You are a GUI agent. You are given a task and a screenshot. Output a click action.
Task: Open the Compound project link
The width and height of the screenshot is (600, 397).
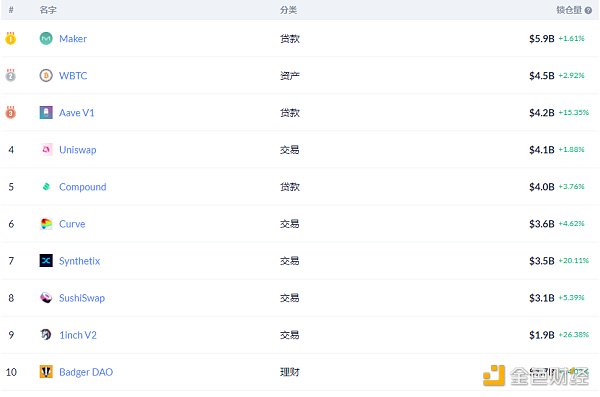(83, 187)
